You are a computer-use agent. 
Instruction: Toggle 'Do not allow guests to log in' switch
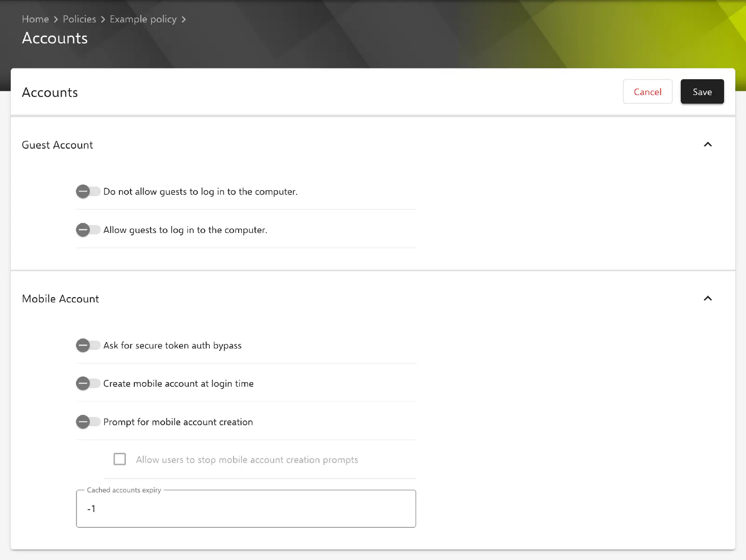point(88,191)
